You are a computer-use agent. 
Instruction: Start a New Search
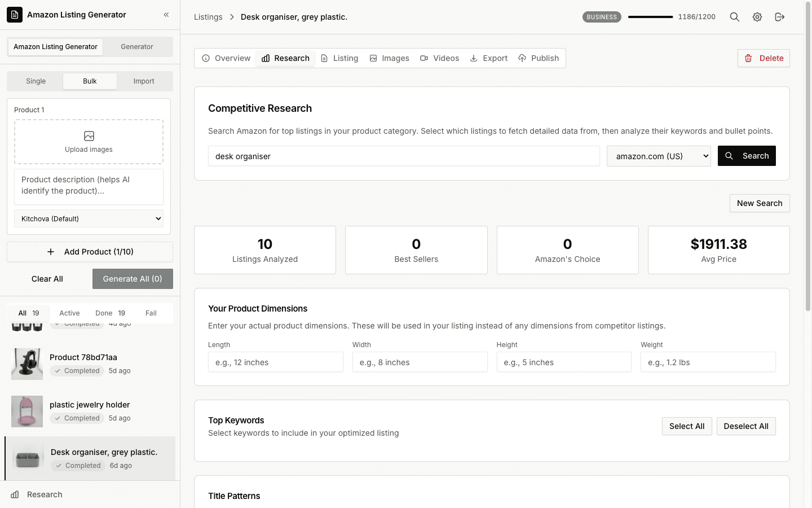(760, 203)
